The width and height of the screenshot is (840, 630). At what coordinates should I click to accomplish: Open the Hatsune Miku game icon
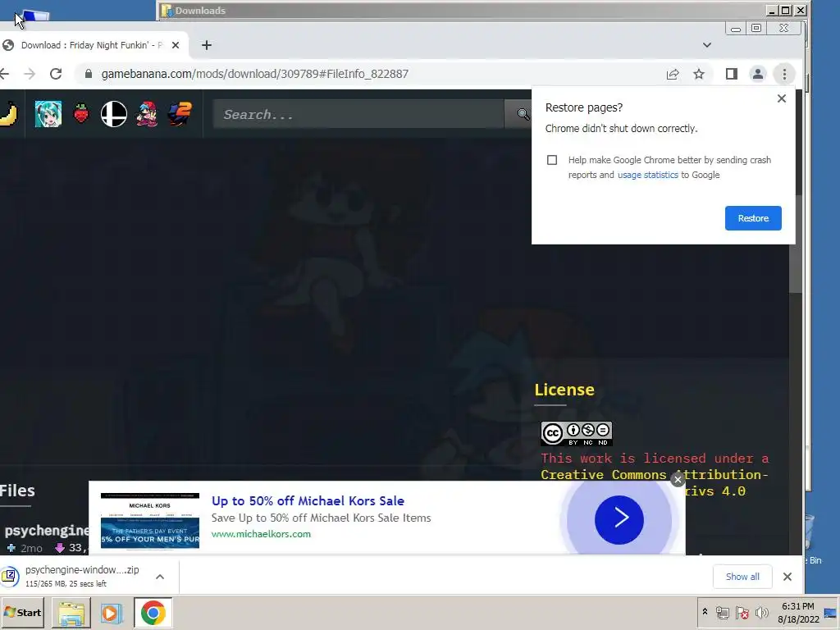(48, 114)
